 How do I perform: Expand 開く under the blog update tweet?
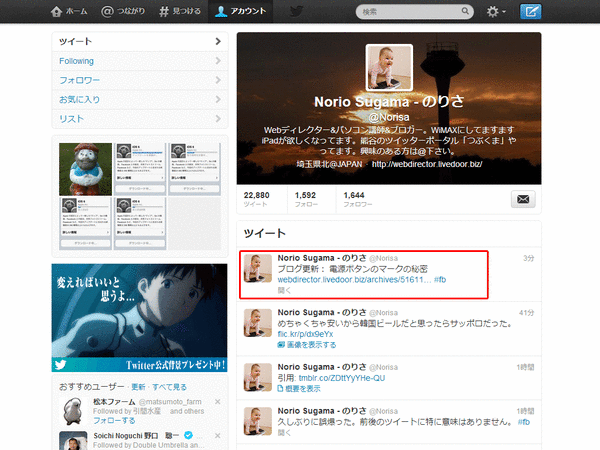(284, 290)
